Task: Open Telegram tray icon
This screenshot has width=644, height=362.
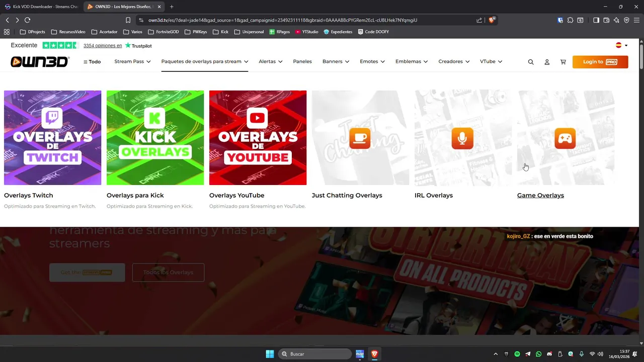Action: coord(528,354)
